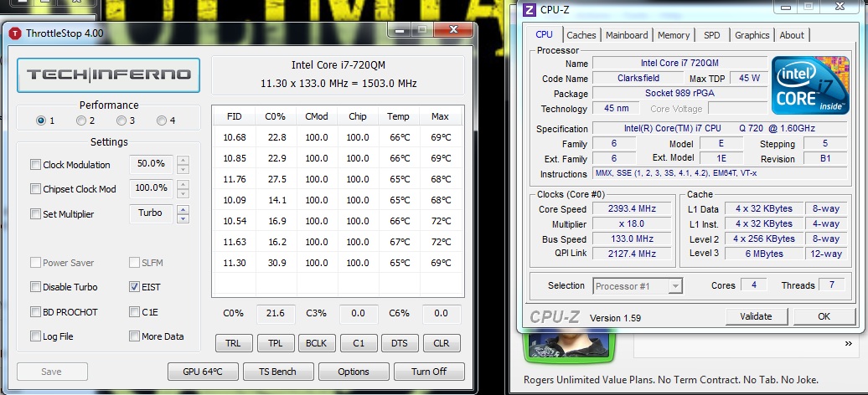The image size is (868, 395).
Task: Click the Max column header
Action: pos(440,116)
